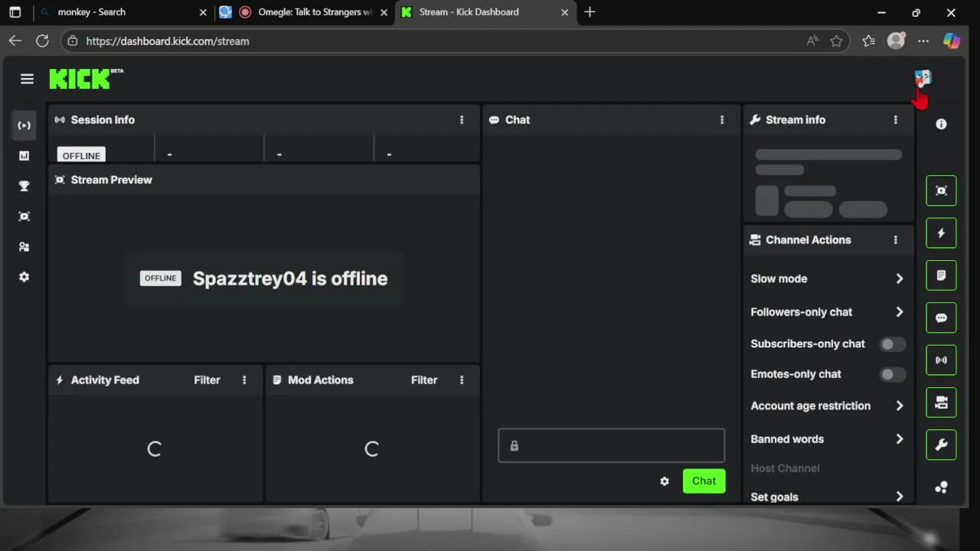Viewport: 980px width, 551px height.
Task: Switch to Omegle: Talk to Strangers tab
Action: [305, 12]
